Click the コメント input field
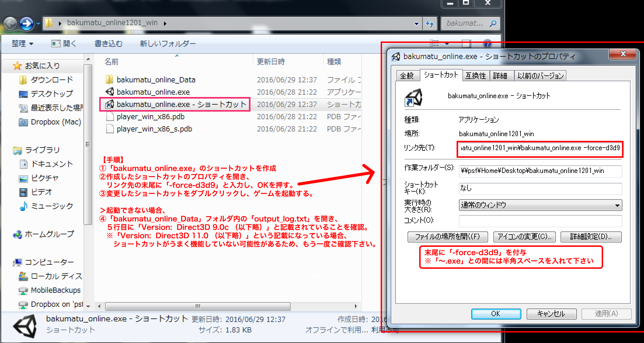The image size is (644, 343). [x=540, y=221]
